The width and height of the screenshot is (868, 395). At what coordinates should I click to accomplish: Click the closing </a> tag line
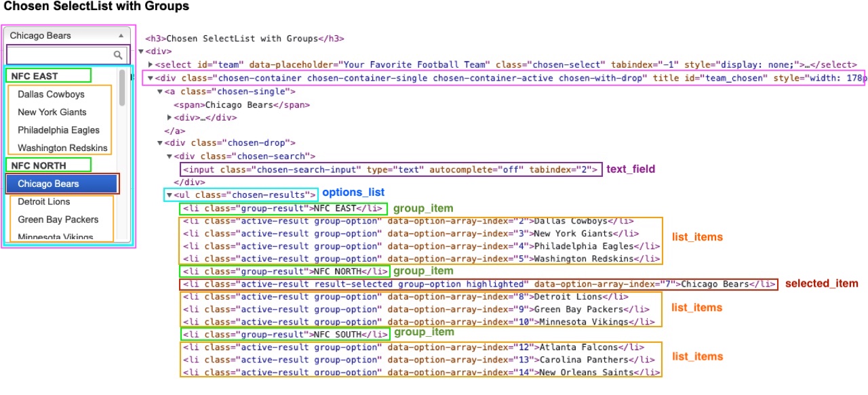(175, 131)
